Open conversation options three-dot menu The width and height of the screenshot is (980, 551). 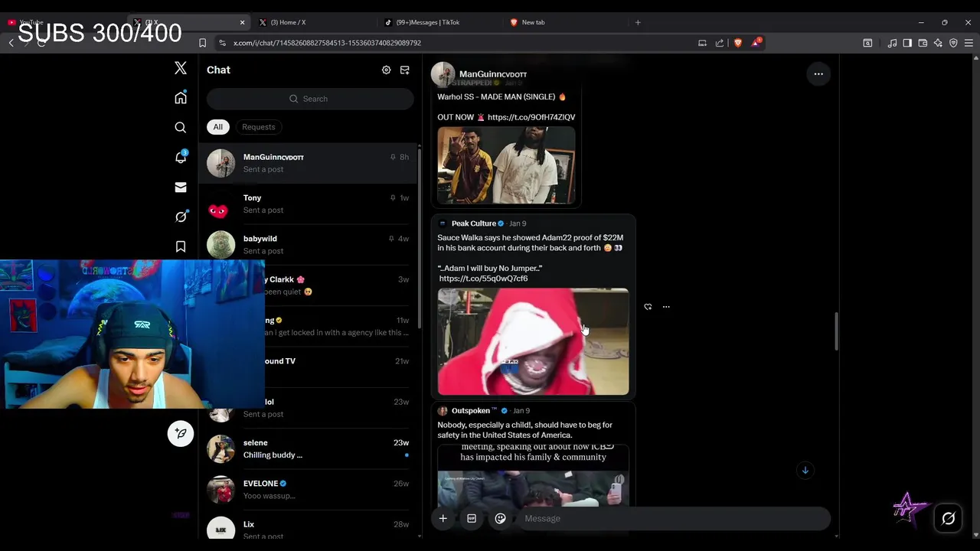818,74
